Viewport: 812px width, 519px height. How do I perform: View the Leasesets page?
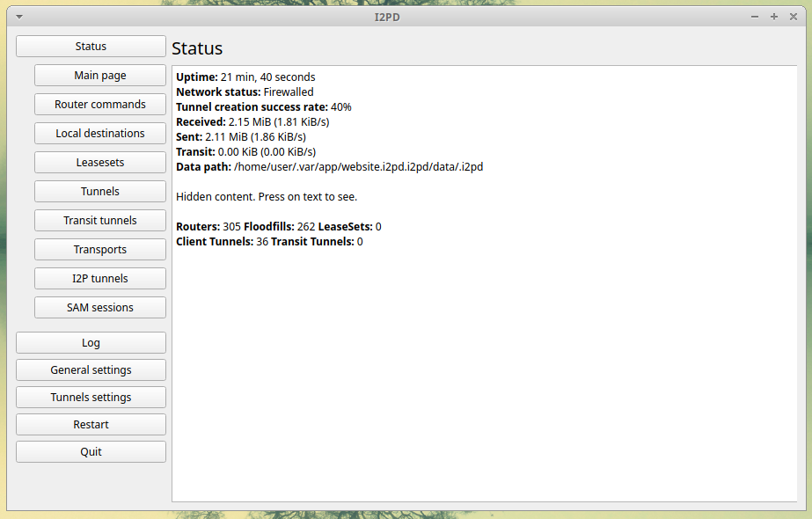coord(100,163)
